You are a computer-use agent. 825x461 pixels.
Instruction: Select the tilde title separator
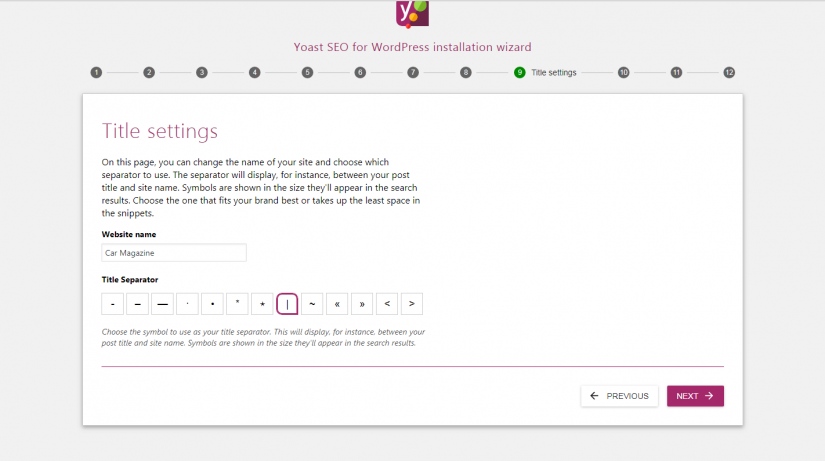point(312,304)
